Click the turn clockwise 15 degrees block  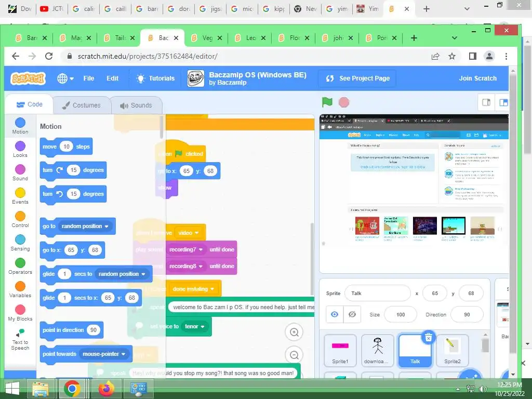[73, 170]
